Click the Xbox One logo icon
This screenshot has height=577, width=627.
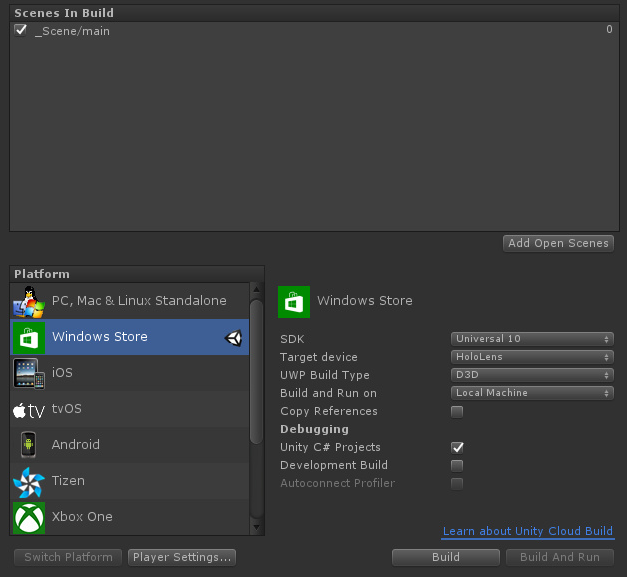pyautogui.click(x=29, y=518)
